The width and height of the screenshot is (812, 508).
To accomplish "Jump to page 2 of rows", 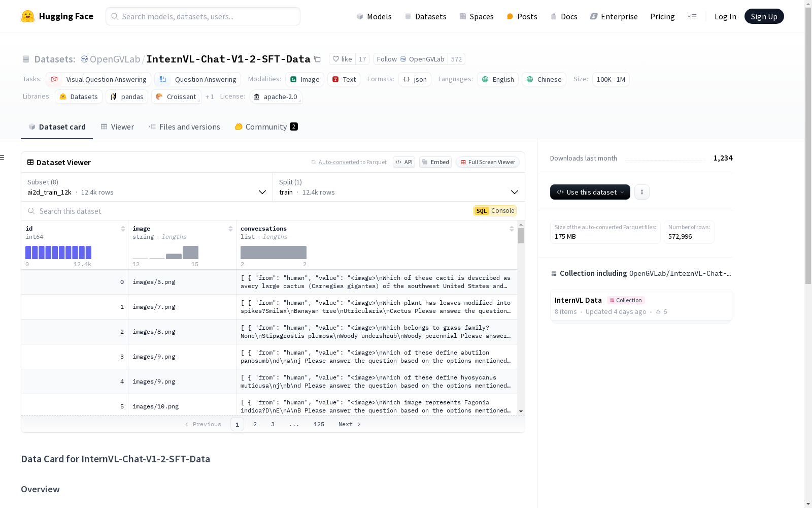I will coord(255,424).
